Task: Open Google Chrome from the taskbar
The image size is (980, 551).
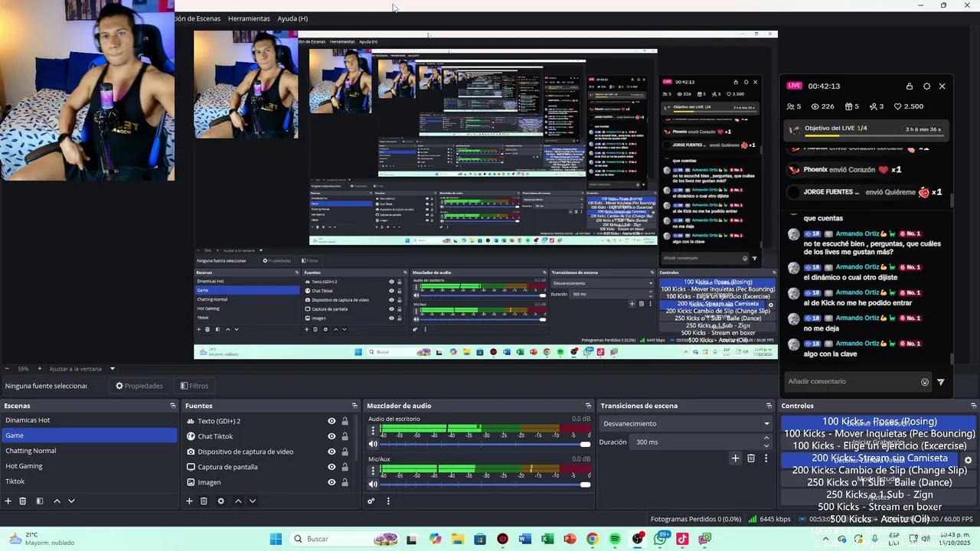Action: click(592, 540)
